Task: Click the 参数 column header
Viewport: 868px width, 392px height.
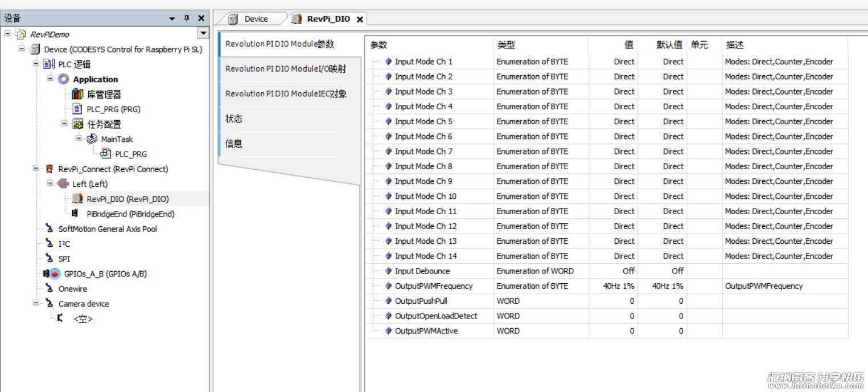Action: tap(430, 45)
